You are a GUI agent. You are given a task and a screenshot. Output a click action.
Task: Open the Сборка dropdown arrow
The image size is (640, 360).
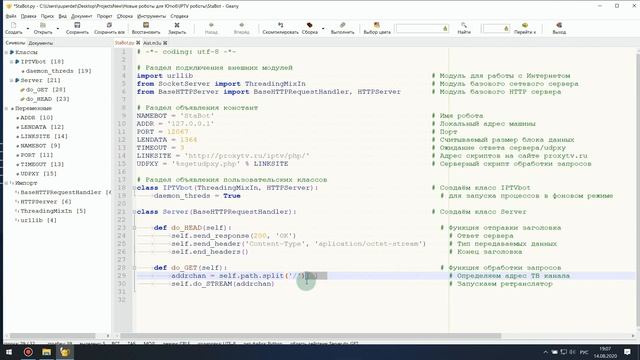pyautogui.click(x=323, y=29)
